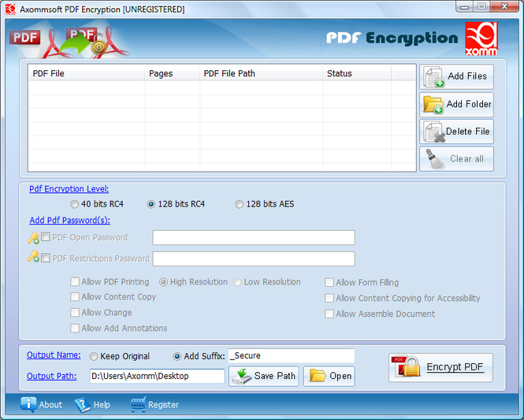
Task: Click the suffix field containing _Secure
Action: pos(292,356)
